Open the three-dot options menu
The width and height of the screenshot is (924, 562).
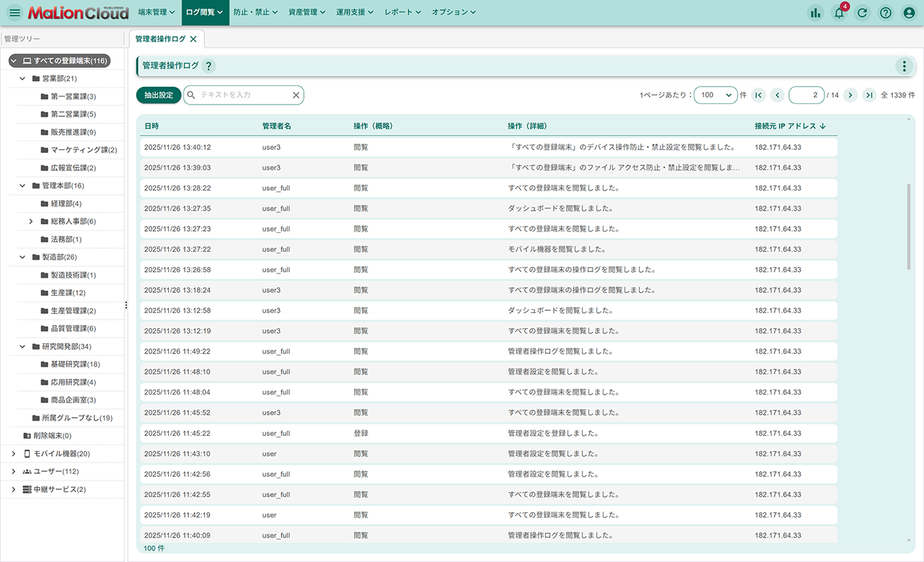[904, 66]
